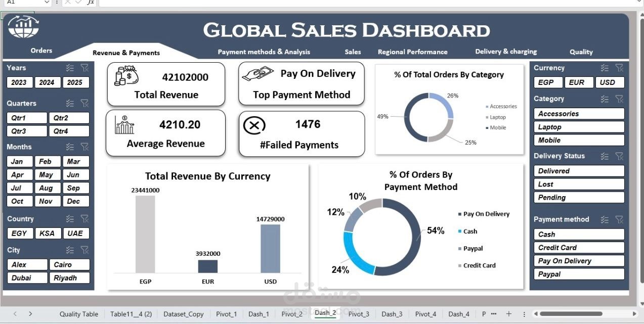Toggle multi-select in the Payment method slicer

(x=605, y=219)
